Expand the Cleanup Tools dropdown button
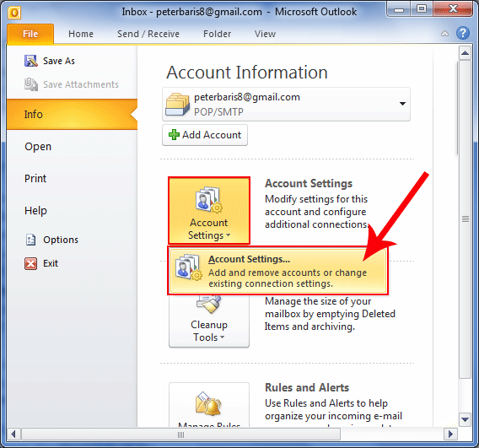 pos(209,321)
